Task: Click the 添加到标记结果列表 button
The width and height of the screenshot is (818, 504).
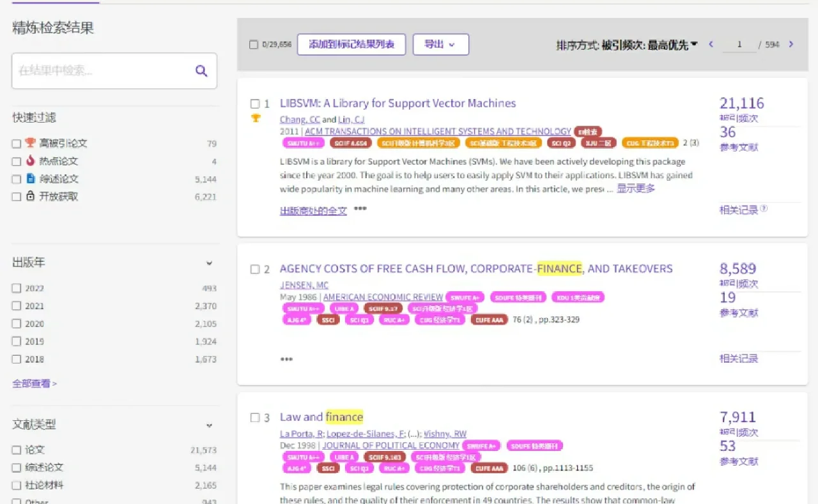Action: point(351,45)
